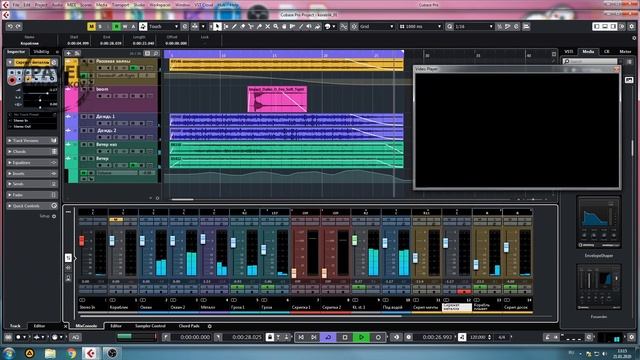Open the OBS icon in taskbar
Viewport: 640px width, 360px height.
pos(111,353)
